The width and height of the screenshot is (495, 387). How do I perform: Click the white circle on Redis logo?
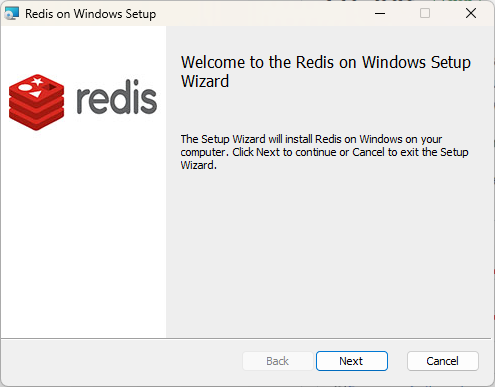click(x=25, y=87)
